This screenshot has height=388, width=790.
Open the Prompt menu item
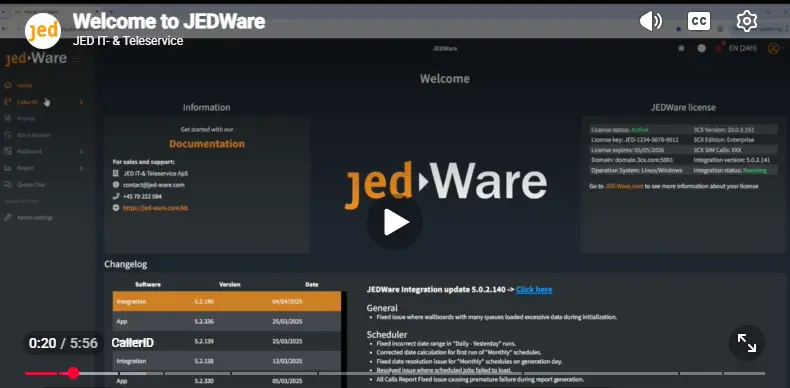(x=26, y=119)
